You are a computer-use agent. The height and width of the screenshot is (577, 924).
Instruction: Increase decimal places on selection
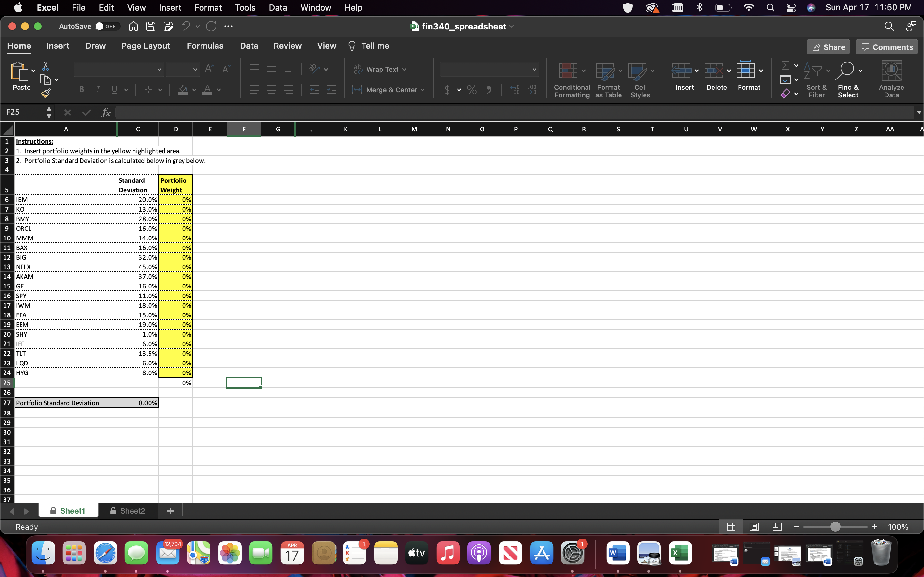tap(514, 90)
